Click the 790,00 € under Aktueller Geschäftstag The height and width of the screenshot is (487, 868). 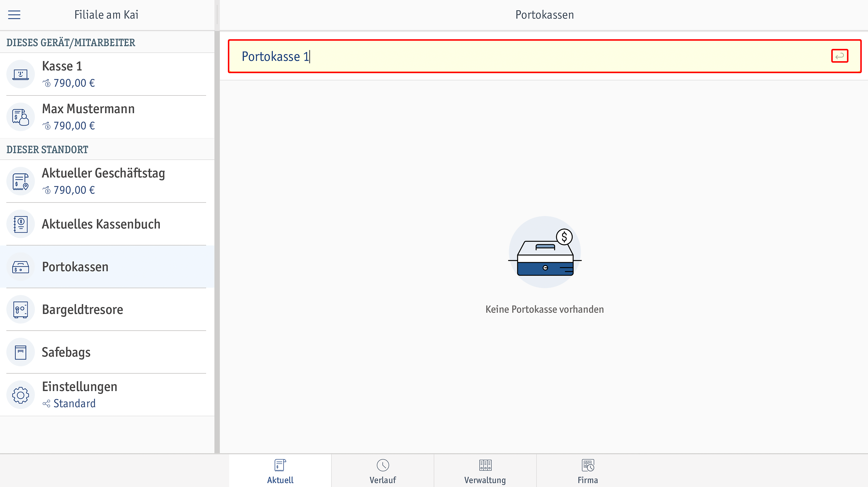click(x=74, y=190)
